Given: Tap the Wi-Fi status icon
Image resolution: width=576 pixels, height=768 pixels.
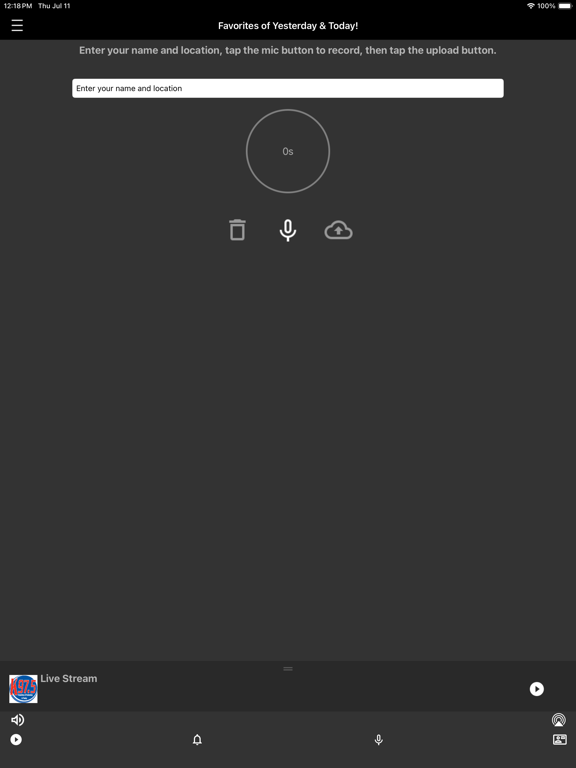Looking at the screenshot, I should pos(530,6).
